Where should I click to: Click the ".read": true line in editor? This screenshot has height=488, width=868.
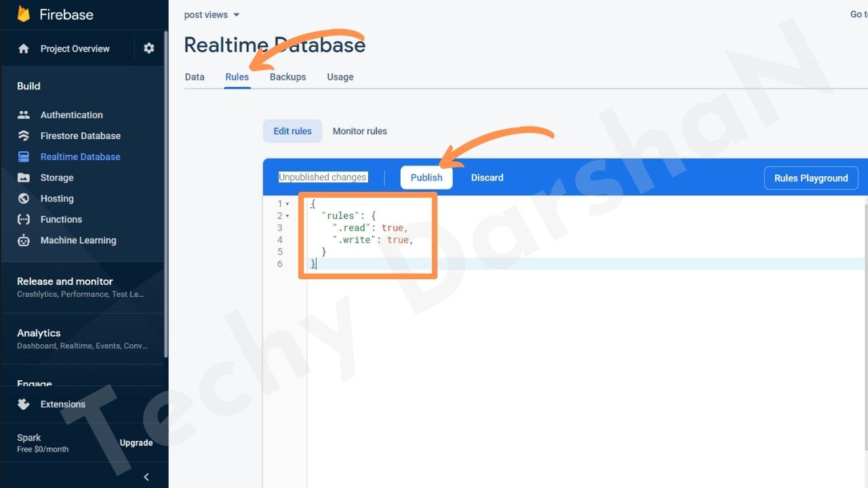370,228
